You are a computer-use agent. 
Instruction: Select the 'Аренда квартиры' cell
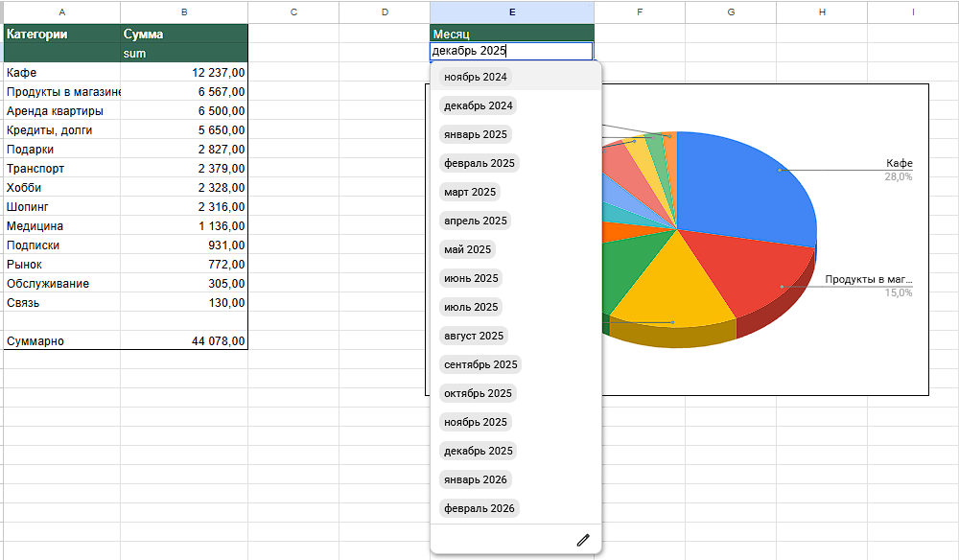[61, 111]
